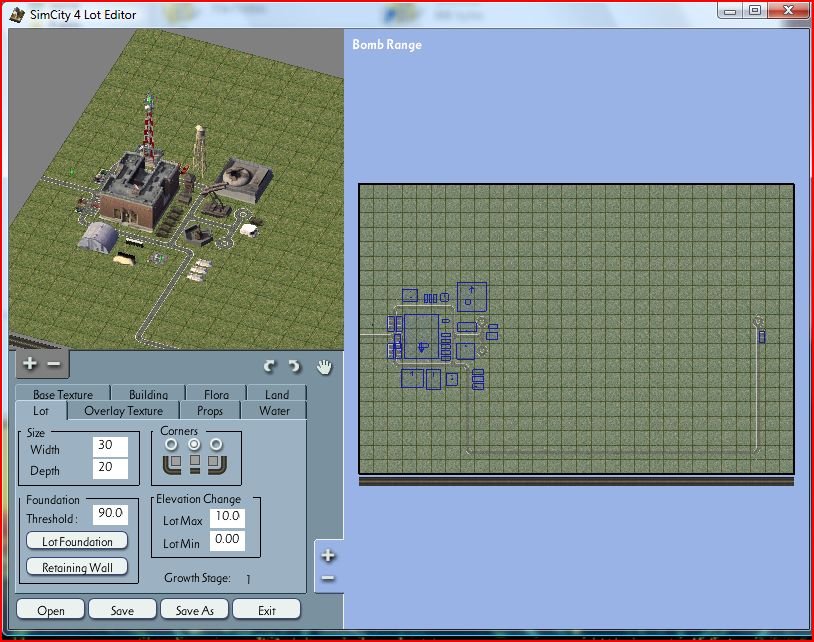814x642 pixels.
Task: Rotate the 3D view clockwise
Action: 269,367
